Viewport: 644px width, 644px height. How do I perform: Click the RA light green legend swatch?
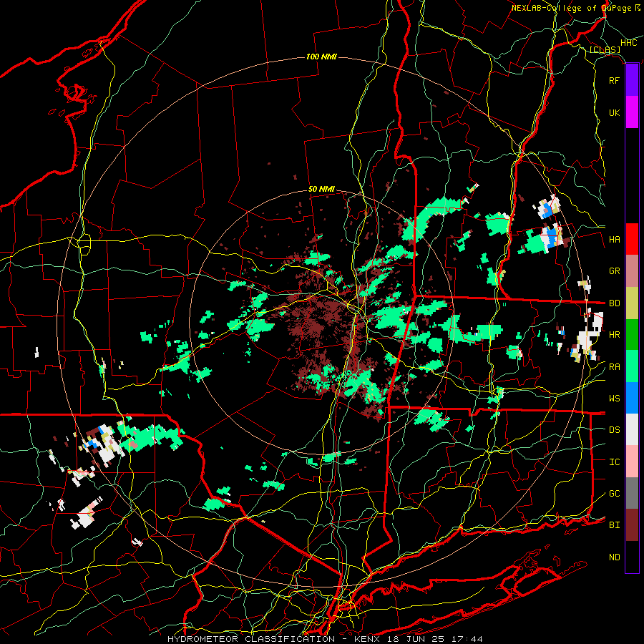coord(632,366)
